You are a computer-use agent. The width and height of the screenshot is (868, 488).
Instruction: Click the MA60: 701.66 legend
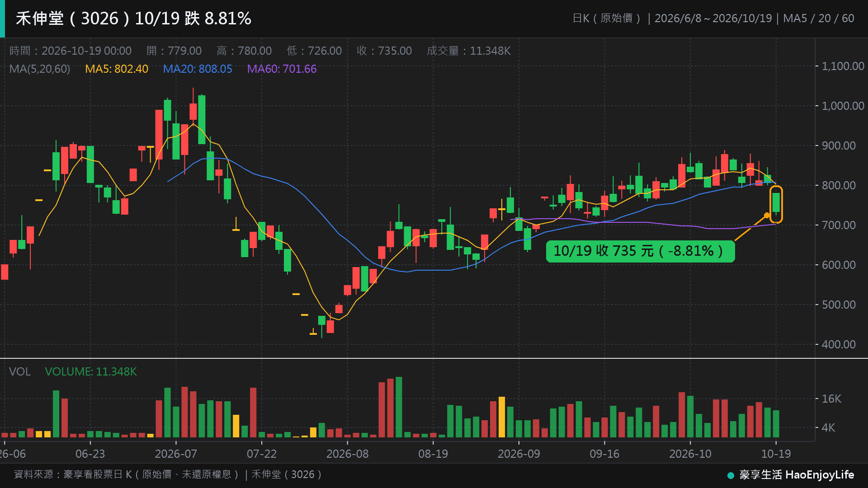[282, 69]
